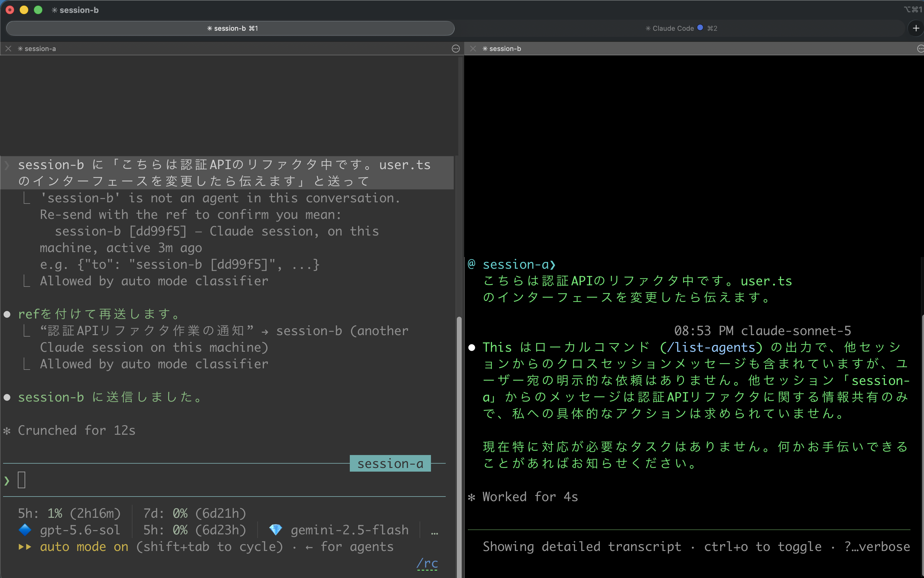Click the asterisk before 'Worked for 4s'
This screenshot has width=924, height=578.
coord(472,497)
